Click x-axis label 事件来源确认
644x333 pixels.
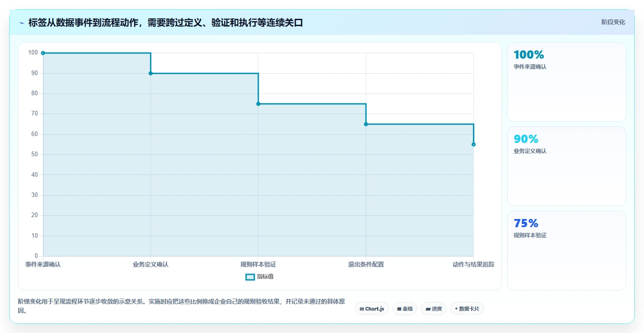43,265
